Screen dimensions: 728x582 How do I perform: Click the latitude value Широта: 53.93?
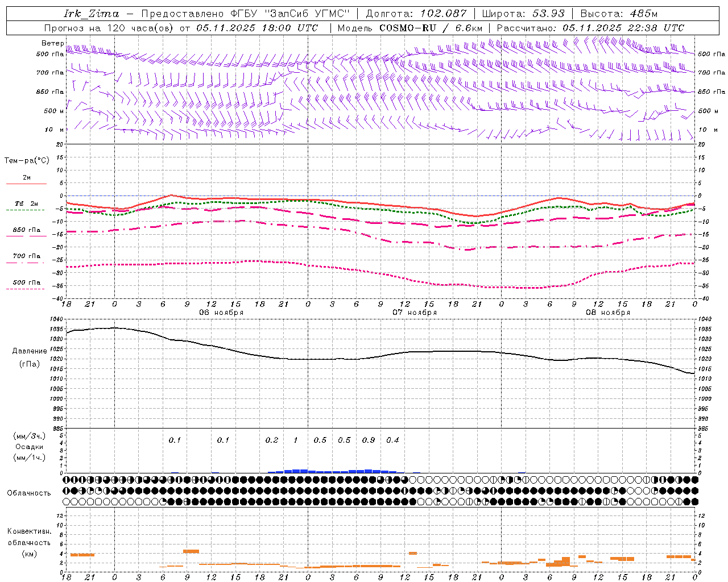click(x=523, y=14)
